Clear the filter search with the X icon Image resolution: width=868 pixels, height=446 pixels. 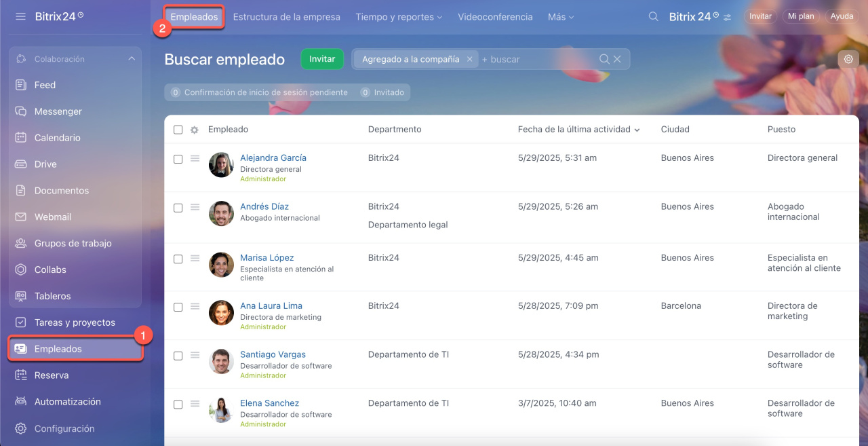(617, 59)
